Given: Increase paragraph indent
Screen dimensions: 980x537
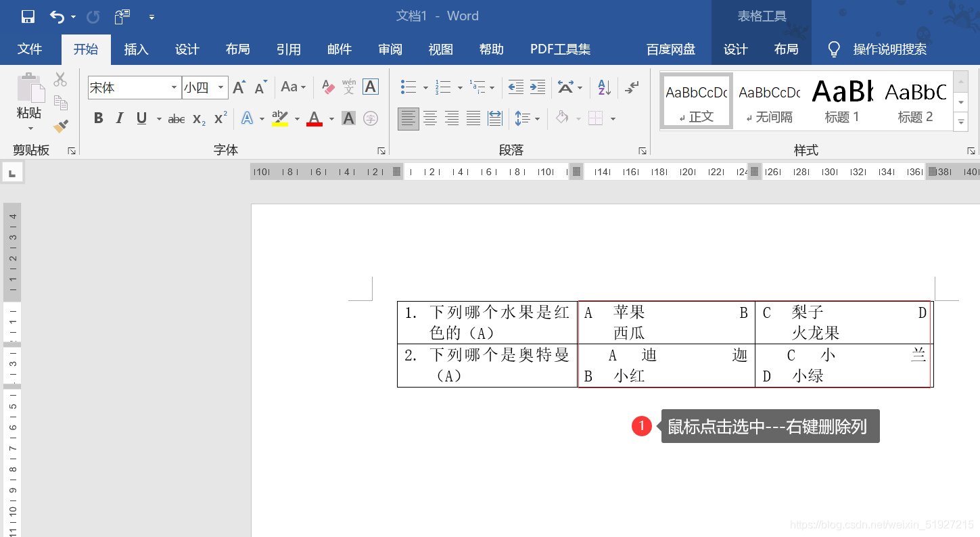Looking at the screenshot, I should pos(538,87).
